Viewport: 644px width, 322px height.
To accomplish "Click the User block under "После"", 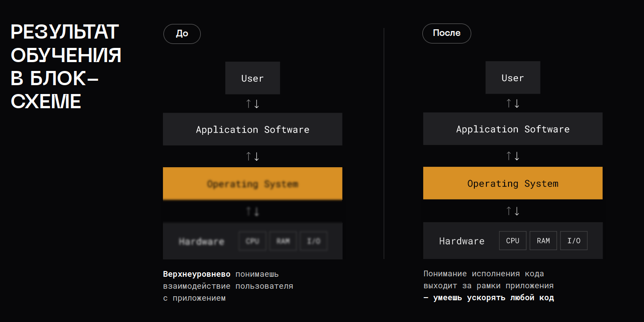I will click(x=513, y=78).
